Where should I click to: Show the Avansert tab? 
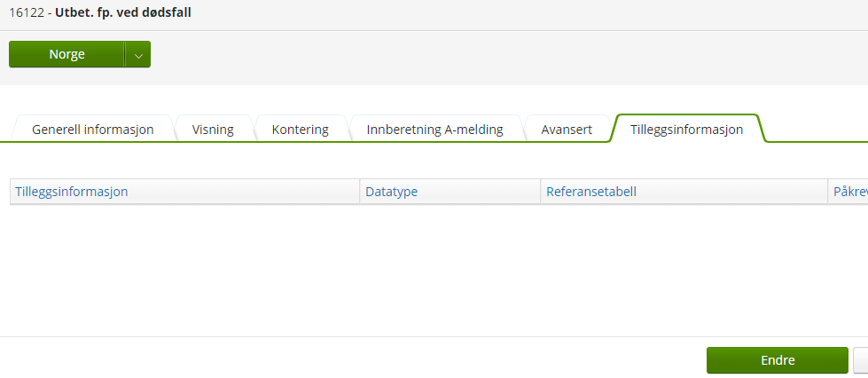[x=567, y=130]
